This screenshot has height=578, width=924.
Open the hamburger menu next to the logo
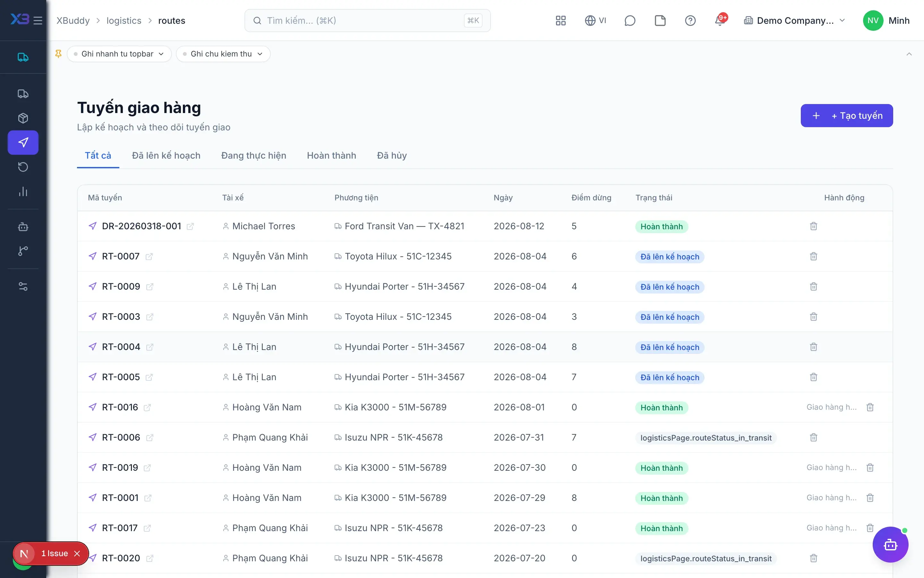click(38, 21)
